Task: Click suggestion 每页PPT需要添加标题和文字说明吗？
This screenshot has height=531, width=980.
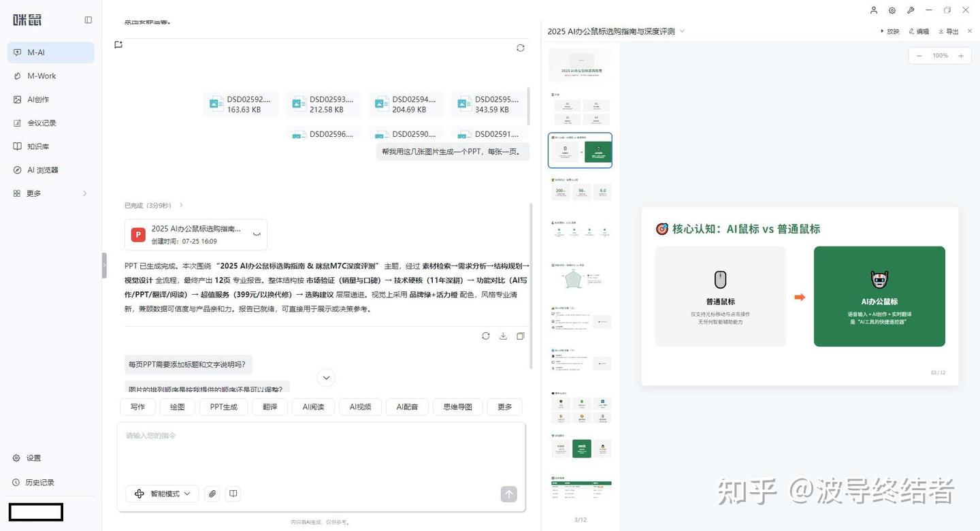Action: click(187, 364)
